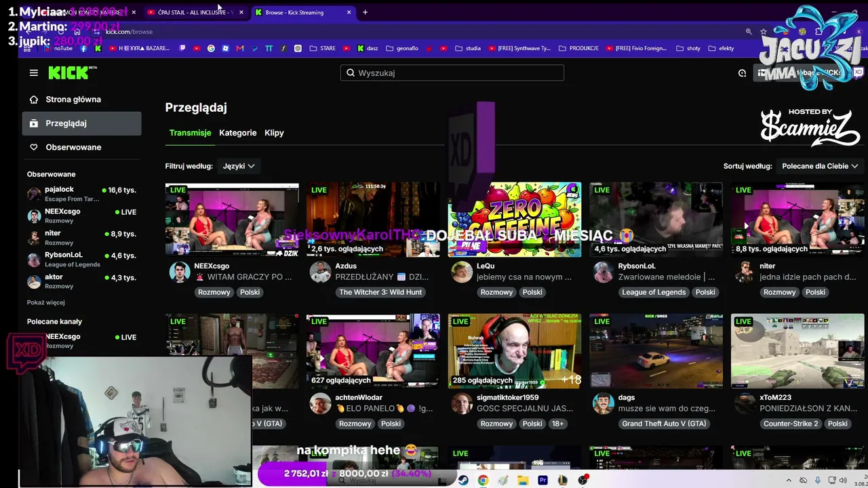Click the dags channel avatar

click(604, 403)
